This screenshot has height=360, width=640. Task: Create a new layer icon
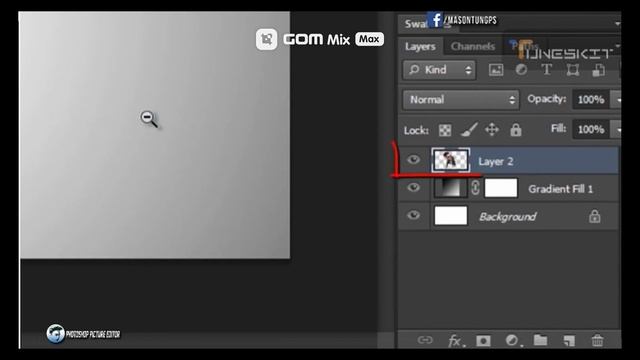coord(569,340)
